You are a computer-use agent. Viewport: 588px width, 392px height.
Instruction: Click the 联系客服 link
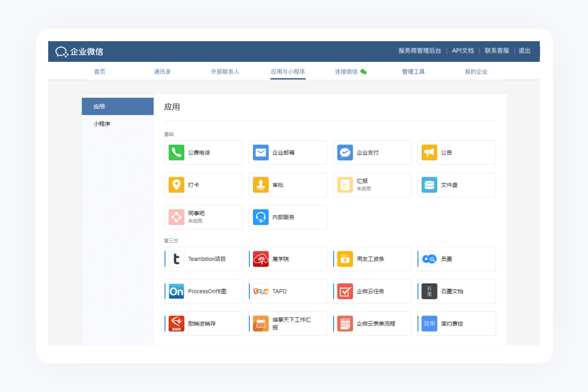497,51
